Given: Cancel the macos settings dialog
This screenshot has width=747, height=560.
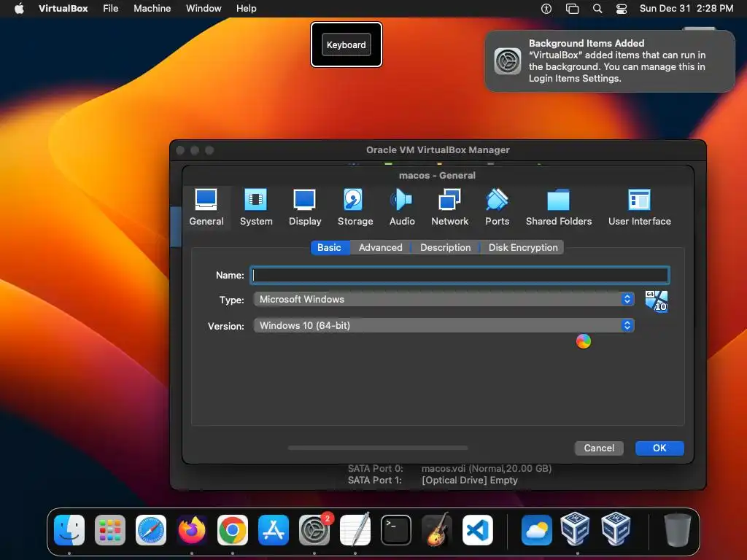Looking at the screenshot, I should (599, 448).
